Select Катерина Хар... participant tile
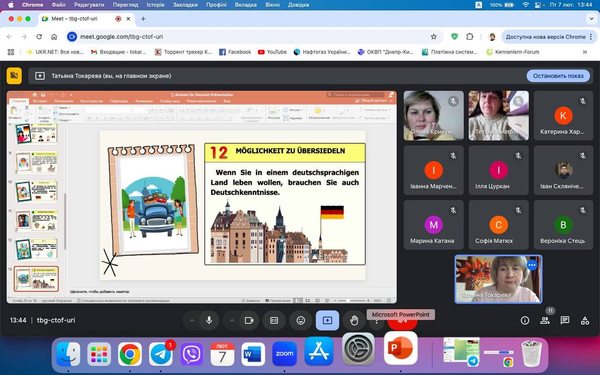The height and width of the screenshot is (375, 600). 563,116
